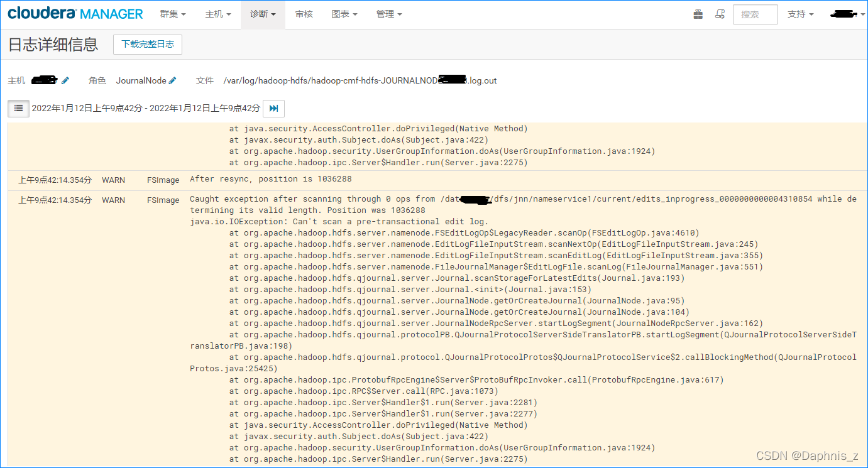Click the Journal.scanStorageForLatestEdits stack trace line
This screenshot has width=868, height=468.
tap(457, 278)
